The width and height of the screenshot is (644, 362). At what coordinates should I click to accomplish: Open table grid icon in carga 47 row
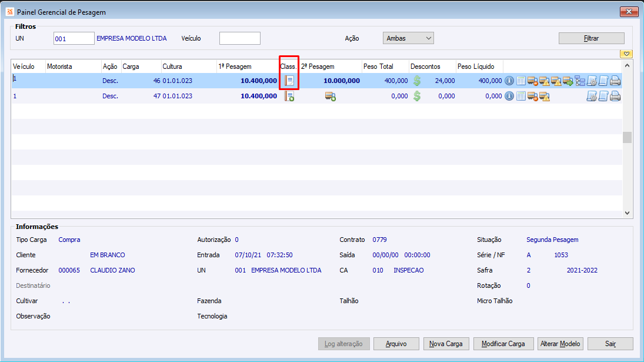point(520,96)
